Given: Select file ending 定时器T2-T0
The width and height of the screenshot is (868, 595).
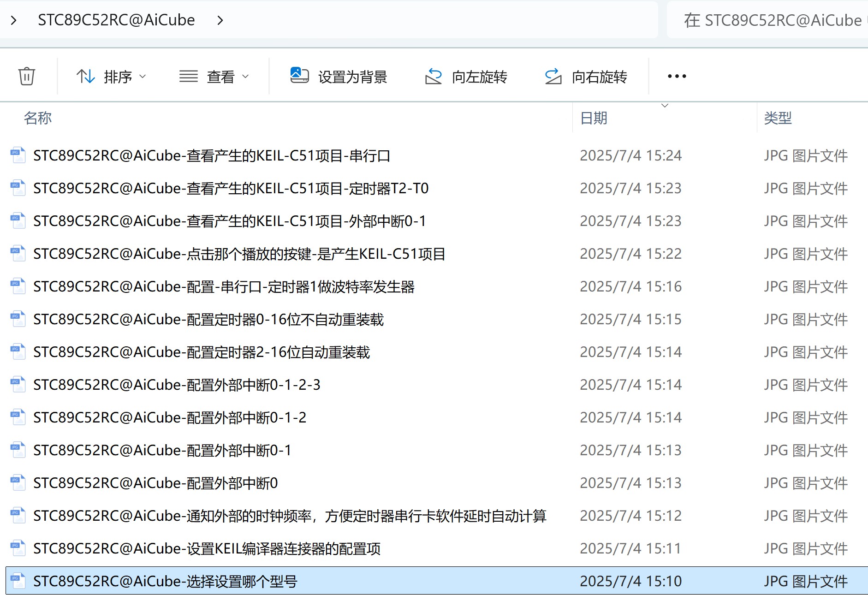Looking at the screenshot, I should point(231,189).
